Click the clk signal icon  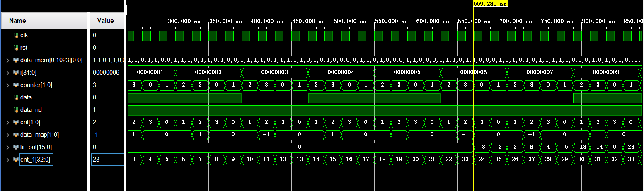[17, 35]
